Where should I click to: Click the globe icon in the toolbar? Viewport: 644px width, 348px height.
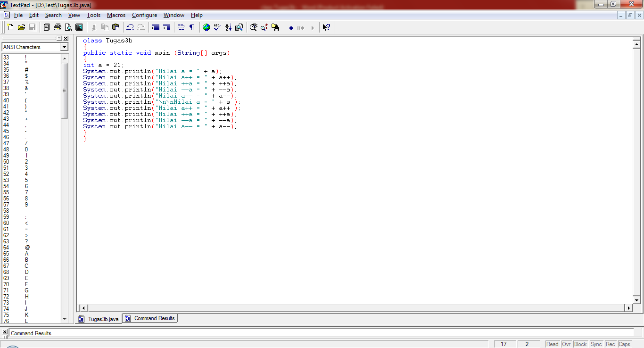[206, 27]
